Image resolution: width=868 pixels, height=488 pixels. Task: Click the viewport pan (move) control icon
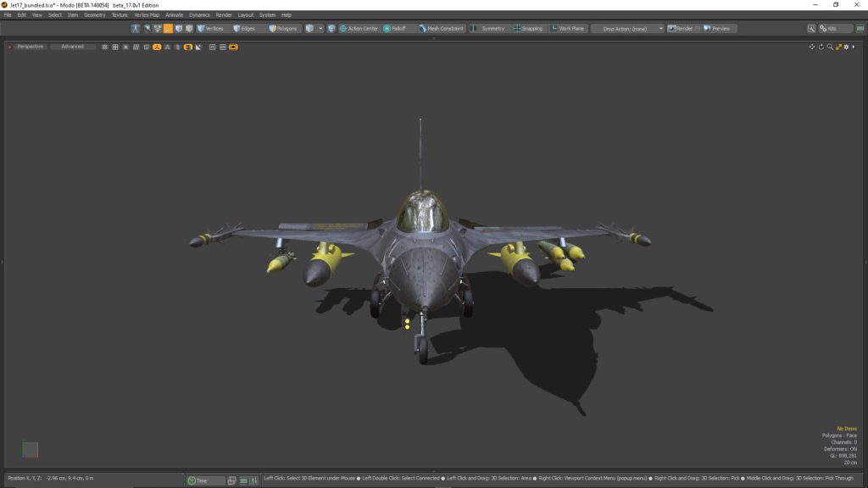(812, 47)
